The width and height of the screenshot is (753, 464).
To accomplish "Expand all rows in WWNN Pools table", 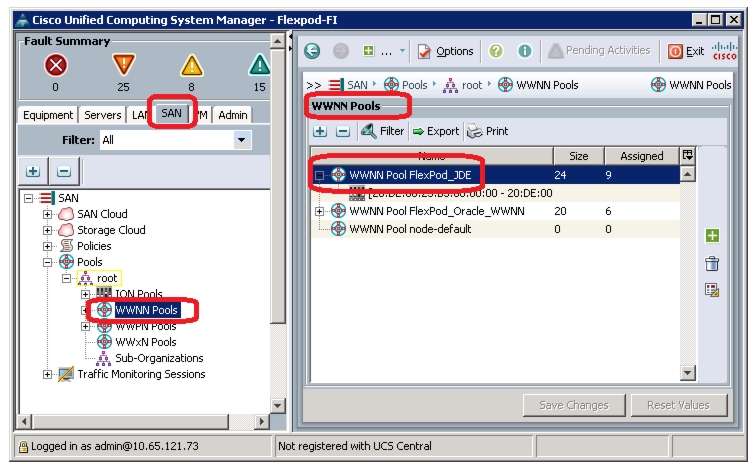I will pos(320,131).
